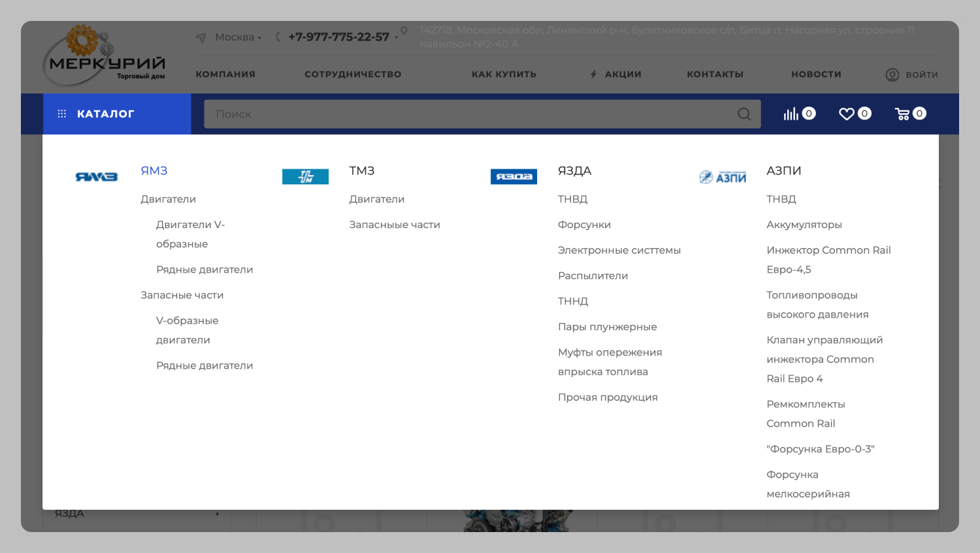
Task: Click the Войти login link
Action: tap(912, 75)
